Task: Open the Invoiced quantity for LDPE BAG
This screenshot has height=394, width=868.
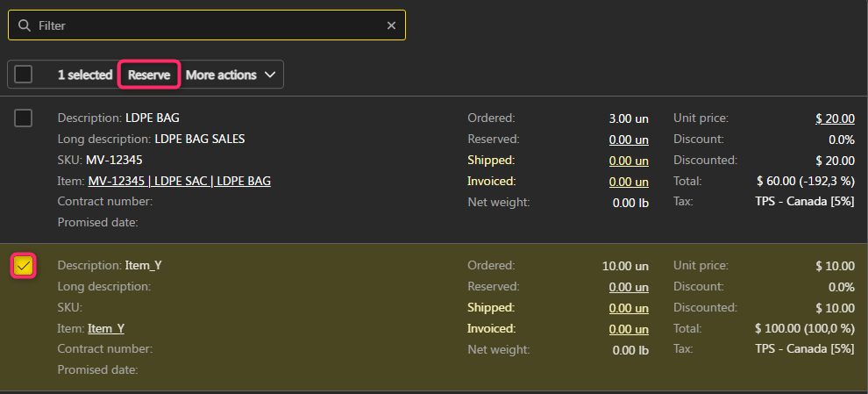Action: click(629, 181)
